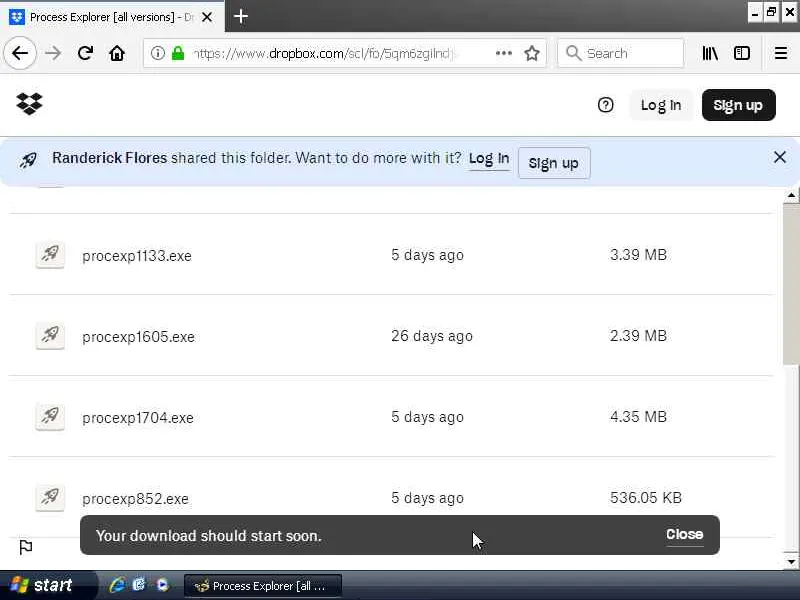Image resolution: width=800 pixels, height=600 pixels.
Task: Focus the browser Search box
Action: tap(620, 53)
